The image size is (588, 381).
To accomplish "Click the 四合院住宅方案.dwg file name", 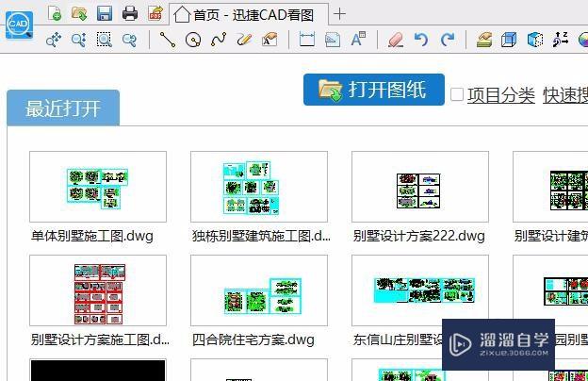I will coord(253,340).
